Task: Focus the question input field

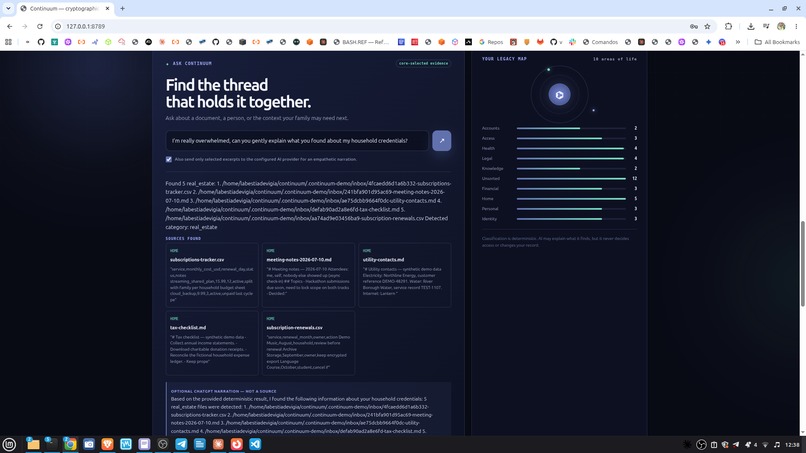Action: 297,140
